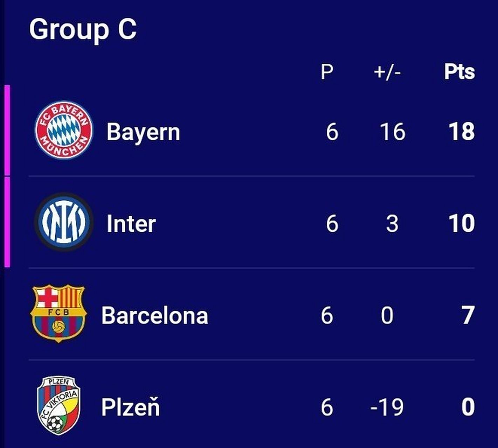498x448 pixels.
Task: Click the magenta qualification bar beside Inter
Action: point(7,222)
